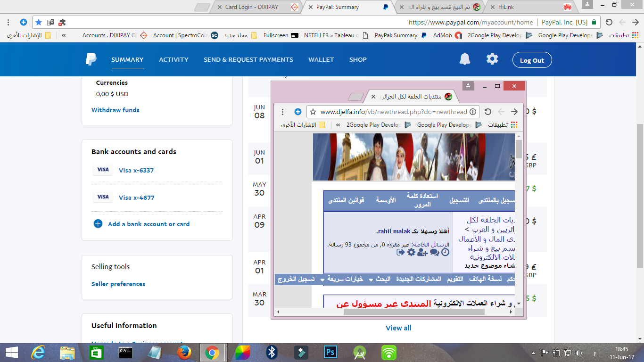Open File Explorer from taskbar
Image resolution: width=644 pixels, height=362 pixels.
pyautogui.click(x=67, y=353)
